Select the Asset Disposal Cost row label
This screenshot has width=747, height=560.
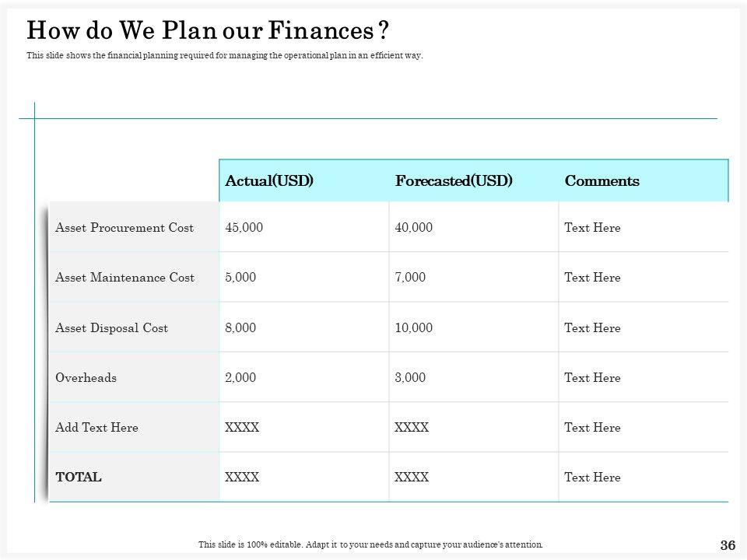(x=112, y=328)
